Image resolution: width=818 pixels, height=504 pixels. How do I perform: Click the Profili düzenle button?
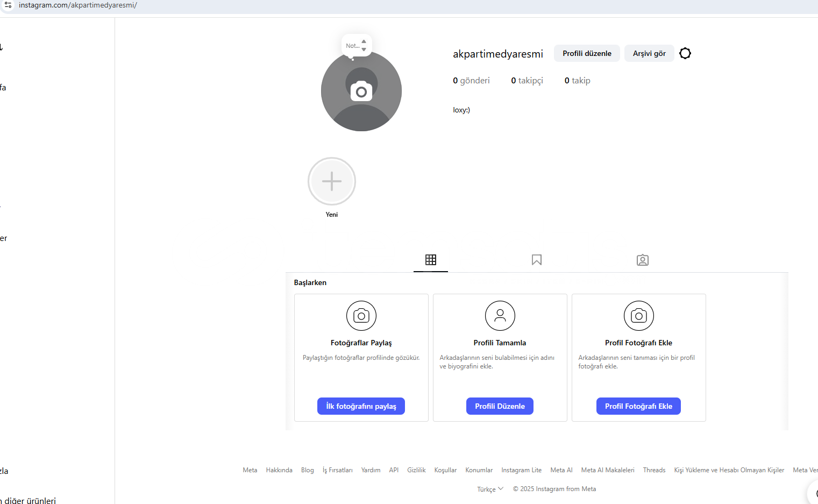click(587, 53)
